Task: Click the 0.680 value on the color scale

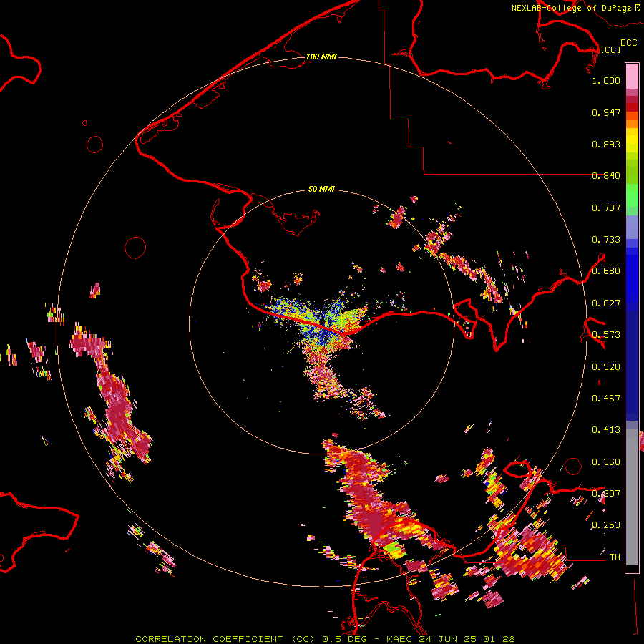Action: 606,271
